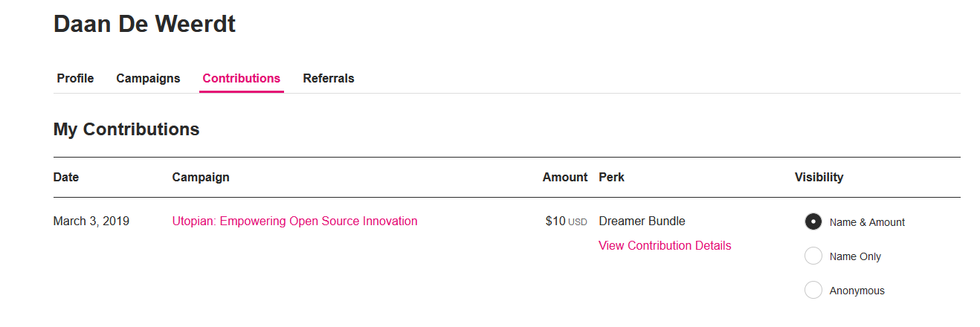Click the Amount column header

click(565, 177)
